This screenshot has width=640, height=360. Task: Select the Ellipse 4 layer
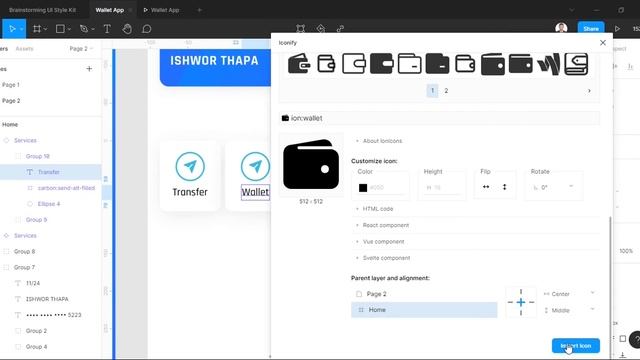point(50,204)
